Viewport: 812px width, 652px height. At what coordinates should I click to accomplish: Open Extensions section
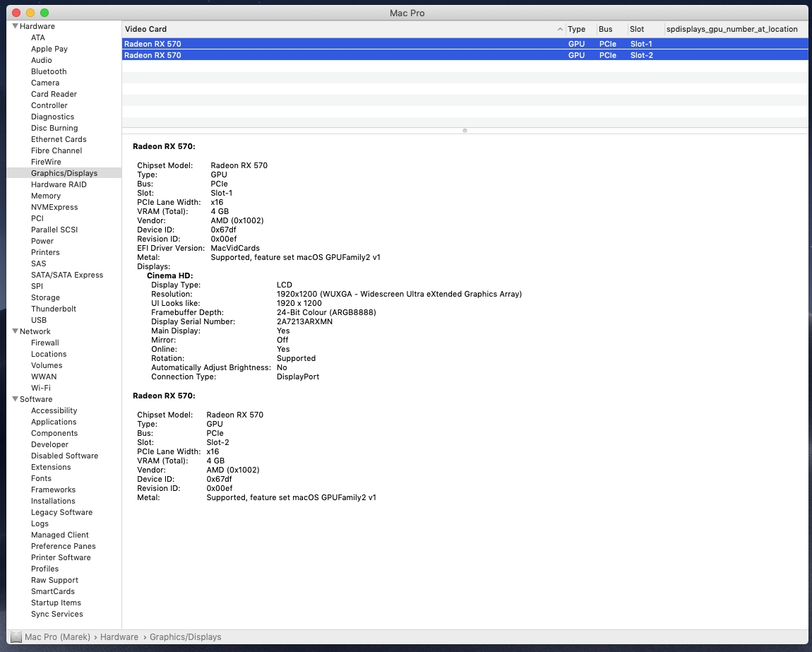click(51, 467)
